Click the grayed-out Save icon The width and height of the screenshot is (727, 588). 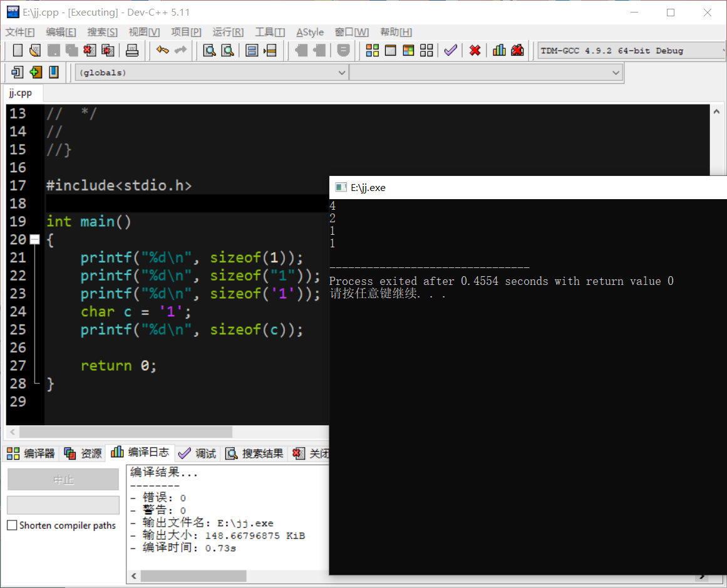pyautogui.click(x=54, y=50)
